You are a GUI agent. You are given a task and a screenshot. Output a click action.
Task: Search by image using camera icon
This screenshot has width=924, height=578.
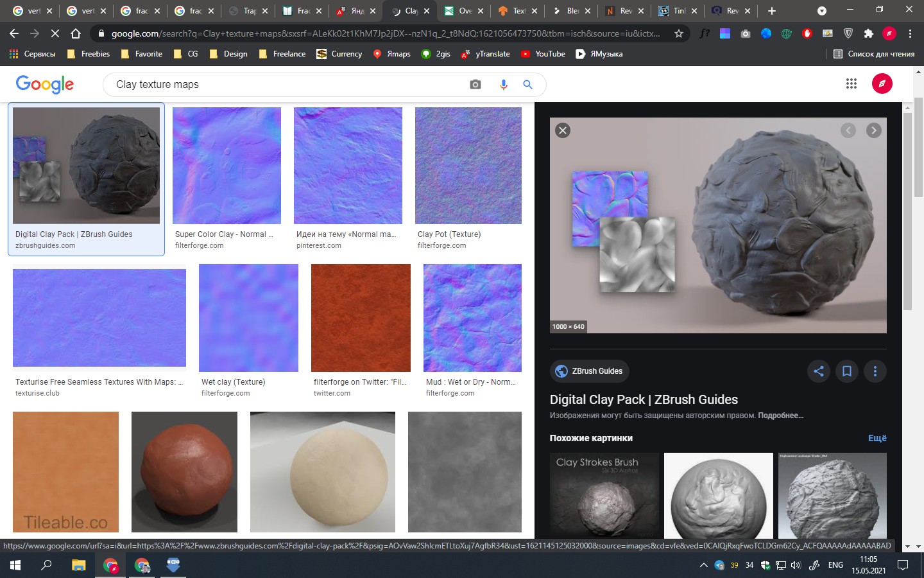[475, 84]
